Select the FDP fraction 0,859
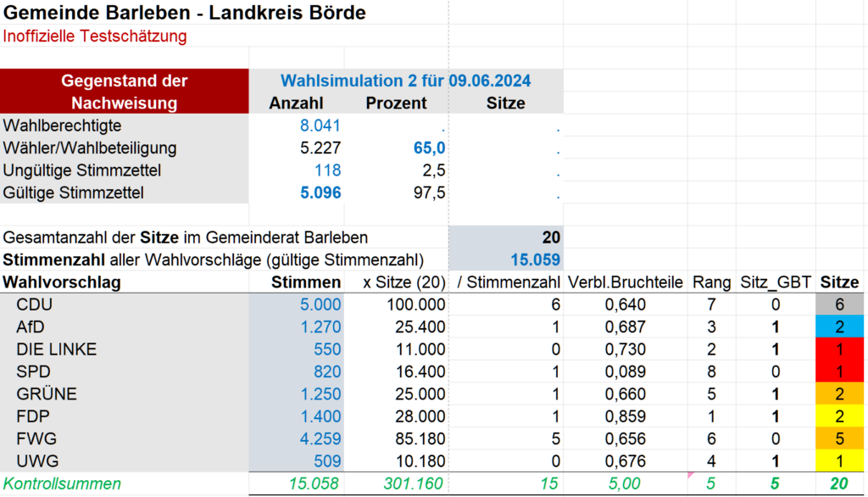 (x=626, y=416)
